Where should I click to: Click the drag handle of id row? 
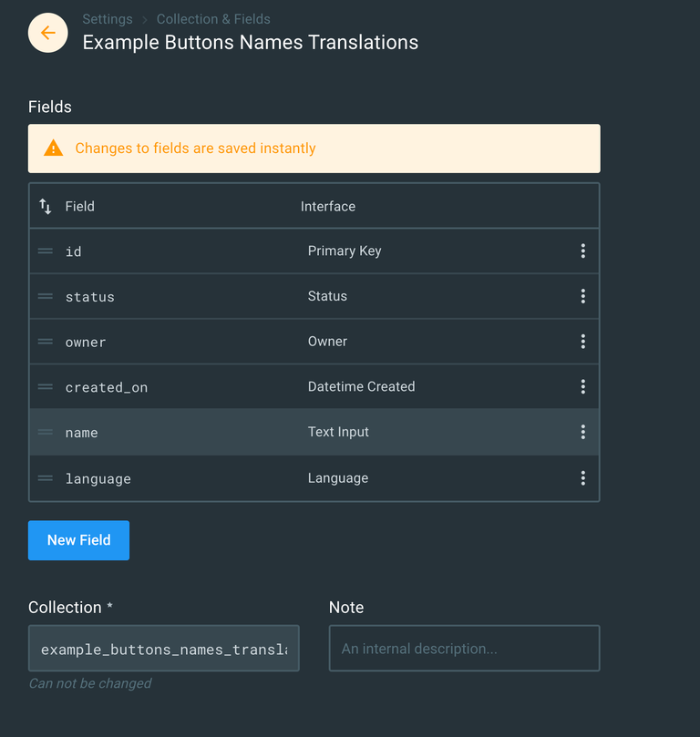pyautogui.click(x=46, y=251)
